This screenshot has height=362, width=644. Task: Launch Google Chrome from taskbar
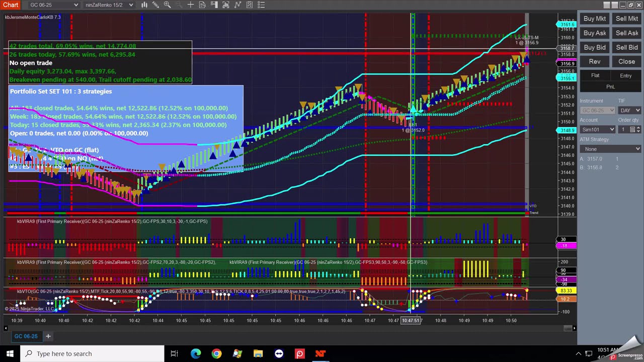pyautogui.click(x=216, y=353)
